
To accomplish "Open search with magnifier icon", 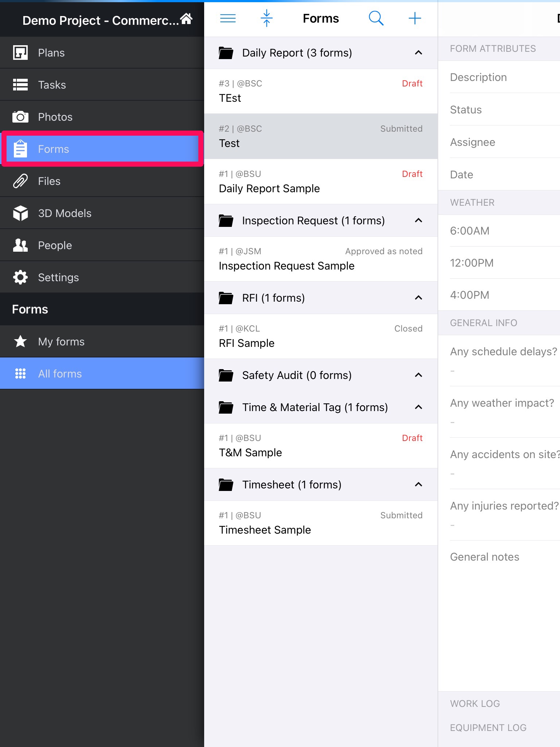I will (x=376, y=18).
